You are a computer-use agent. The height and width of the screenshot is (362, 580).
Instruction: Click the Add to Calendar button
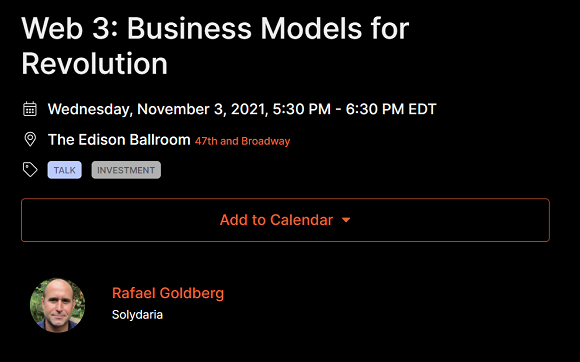285,220
